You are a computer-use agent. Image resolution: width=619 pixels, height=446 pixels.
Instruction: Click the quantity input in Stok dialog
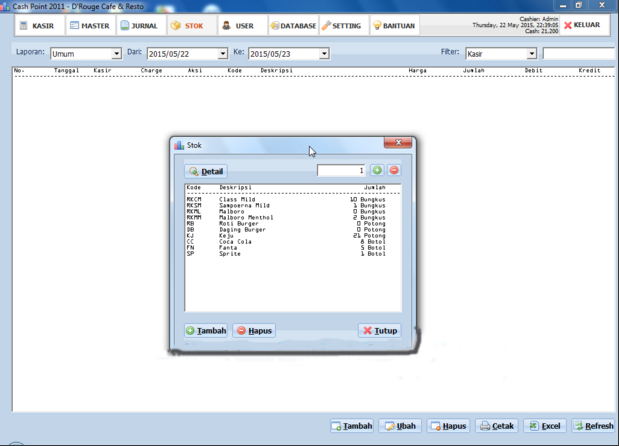(x=341, y=171)
